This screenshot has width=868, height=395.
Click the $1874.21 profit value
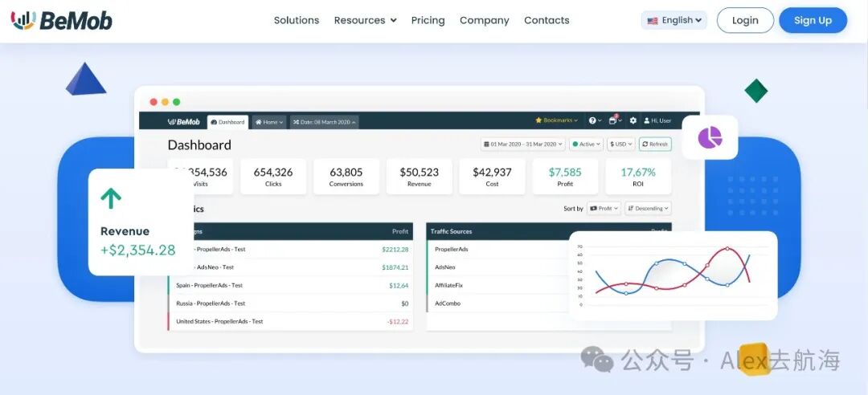coord(395,267)
